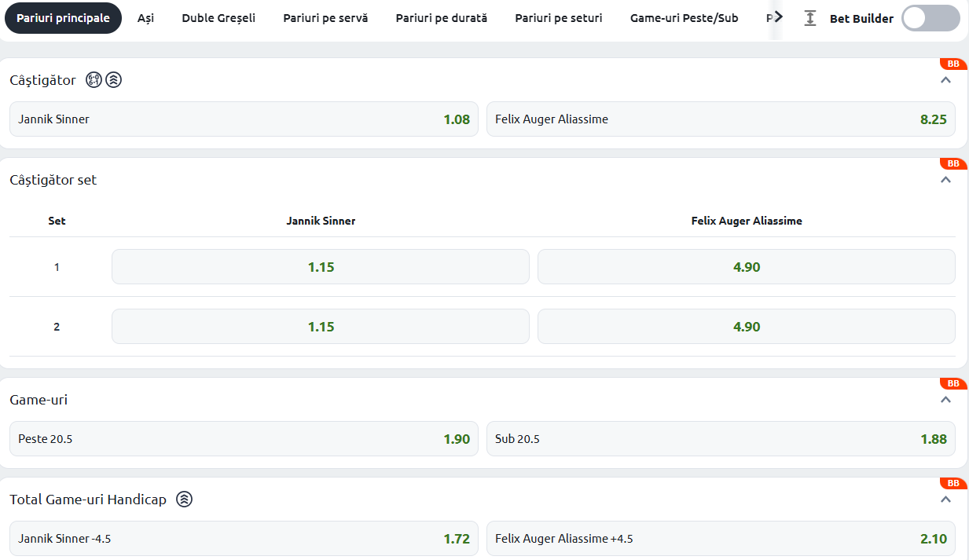Select Felix Auger Aliassime winner odds 8.25
The height and width of the screenshot is (560, 969).
pyautogui.click(x=721, y=119)
